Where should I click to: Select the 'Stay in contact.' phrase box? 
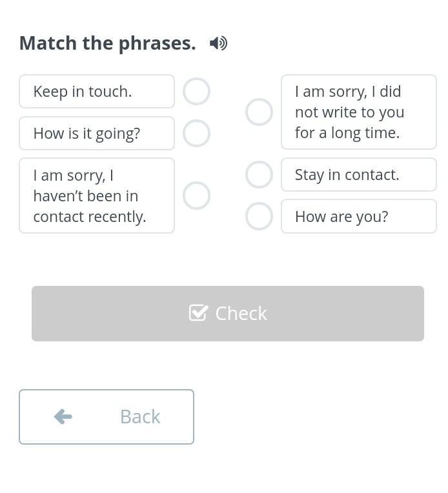tap(358, 175)
